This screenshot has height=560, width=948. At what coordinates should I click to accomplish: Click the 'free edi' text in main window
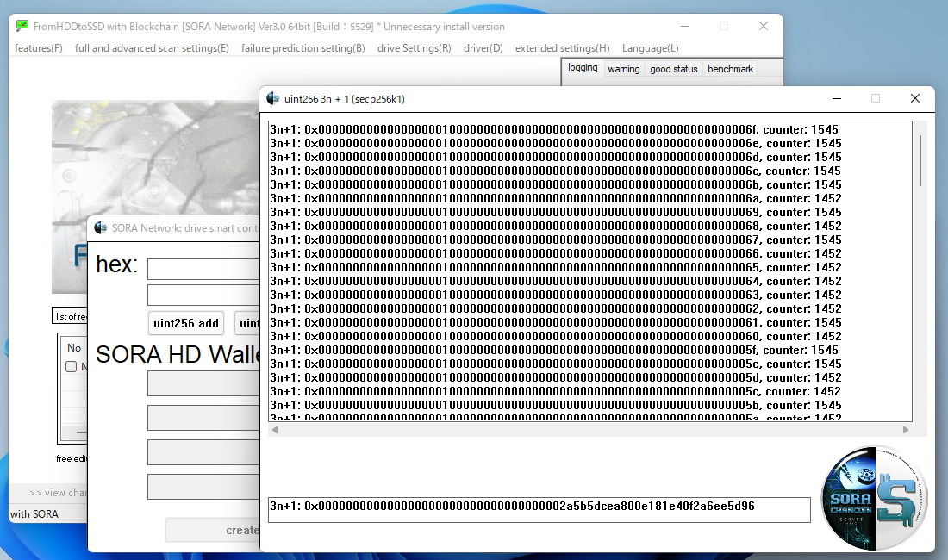[72, 458]
